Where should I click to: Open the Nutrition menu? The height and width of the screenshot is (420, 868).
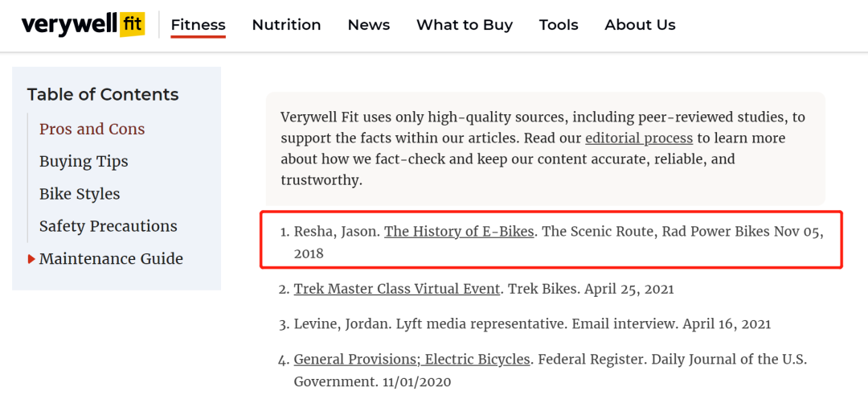point(286,25)
